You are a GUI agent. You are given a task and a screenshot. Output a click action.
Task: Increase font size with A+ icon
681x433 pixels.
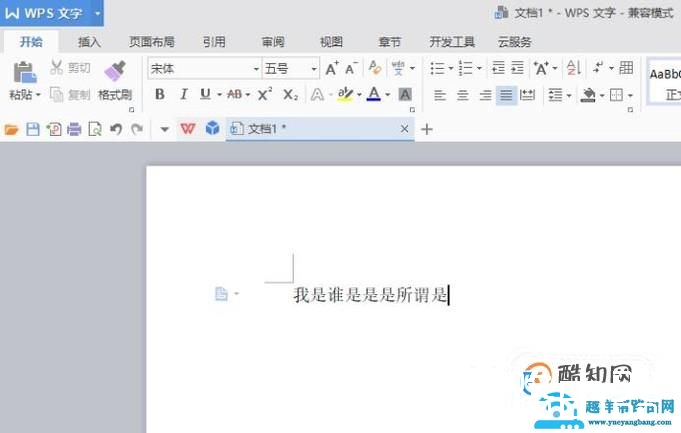click(332, 68)
